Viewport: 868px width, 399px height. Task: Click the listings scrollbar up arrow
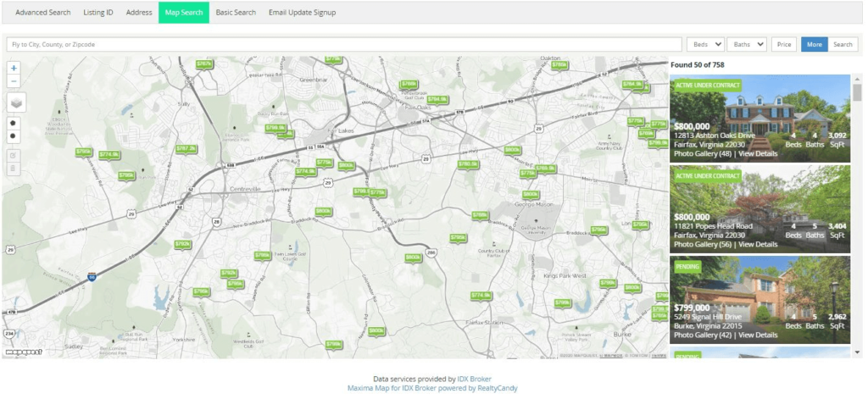857,79
